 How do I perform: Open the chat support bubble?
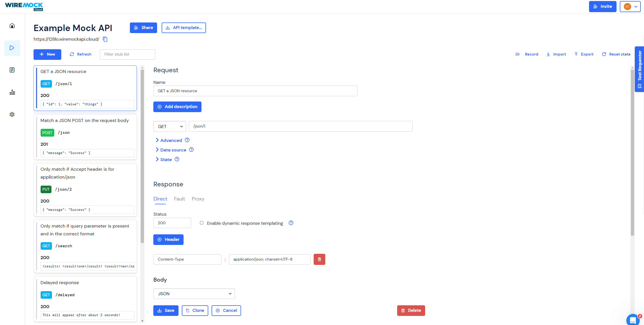pos(633,320)
